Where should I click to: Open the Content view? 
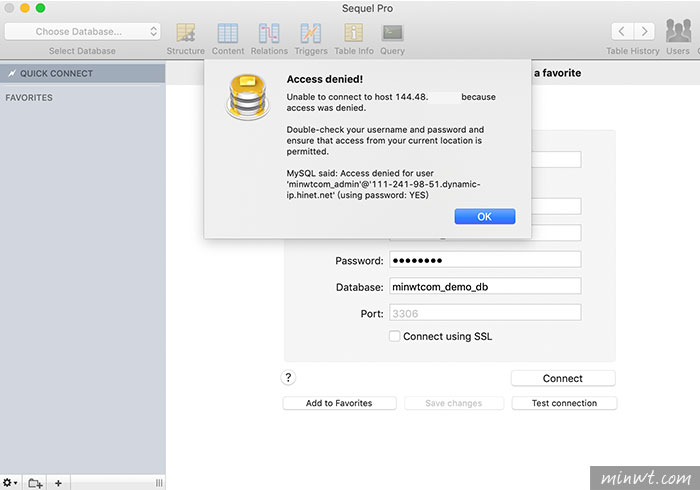pyautogui.click(x=228, y=39)
